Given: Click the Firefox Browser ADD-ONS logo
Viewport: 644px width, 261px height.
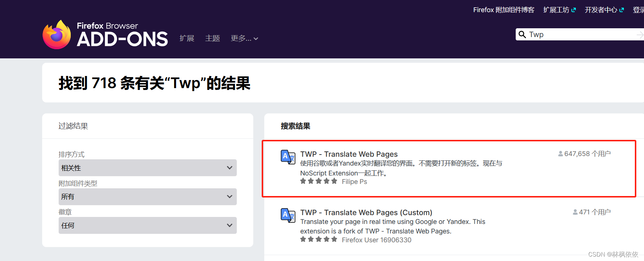Looking at the screenshot, I should (x=105, y=35).
